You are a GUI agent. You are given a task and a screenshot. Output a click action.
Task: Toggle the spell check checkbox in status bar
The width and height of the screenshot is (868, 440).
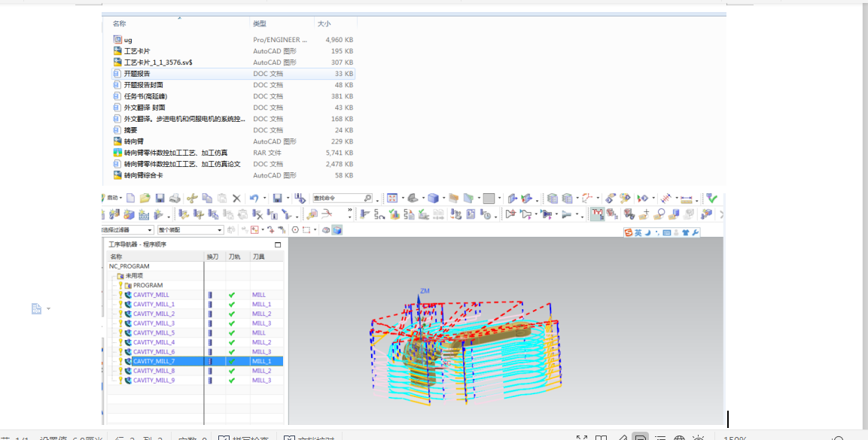[x=224, y=438]
